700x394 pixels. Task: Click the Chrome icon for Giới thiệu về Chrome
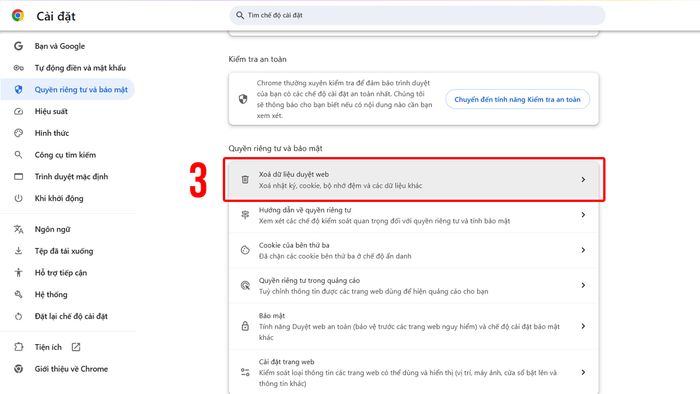(x=18, y=369)
